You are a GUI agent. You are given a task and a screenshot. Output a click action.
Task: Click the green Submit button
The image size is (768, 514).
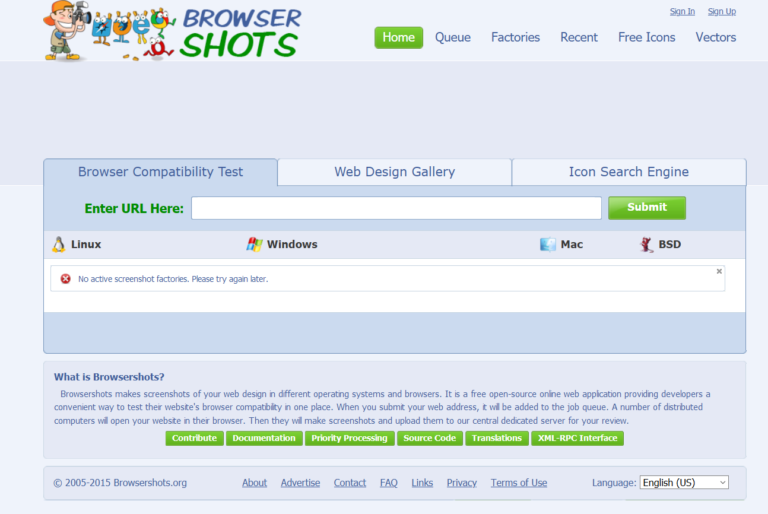647,208
